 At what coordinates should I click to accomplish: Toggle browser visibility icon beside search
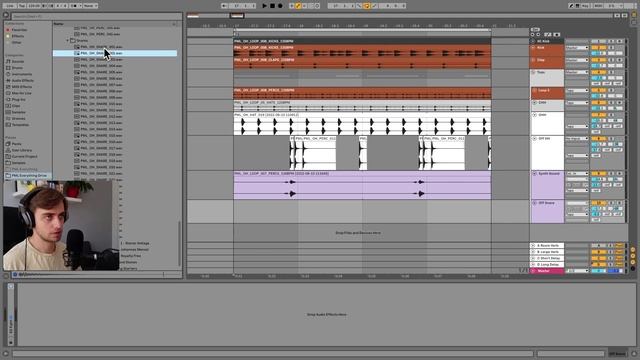point(6,16)
